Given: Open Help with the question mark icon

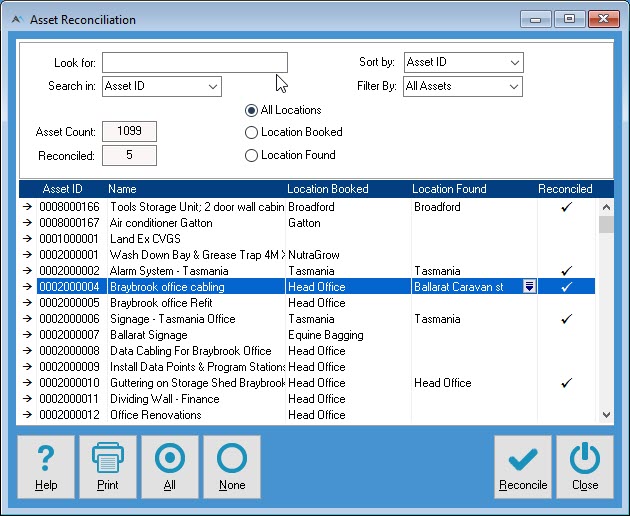Looking at the screenshot, I should [x=46, y=466].
